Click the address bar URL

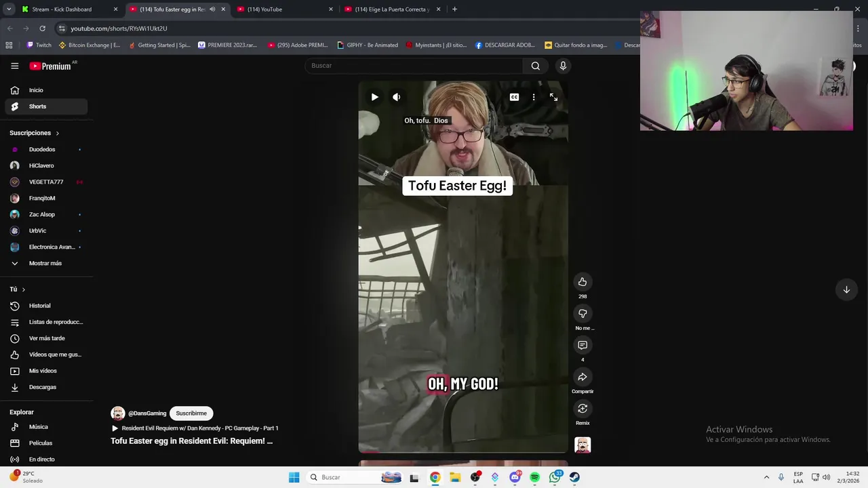[119, 28]
